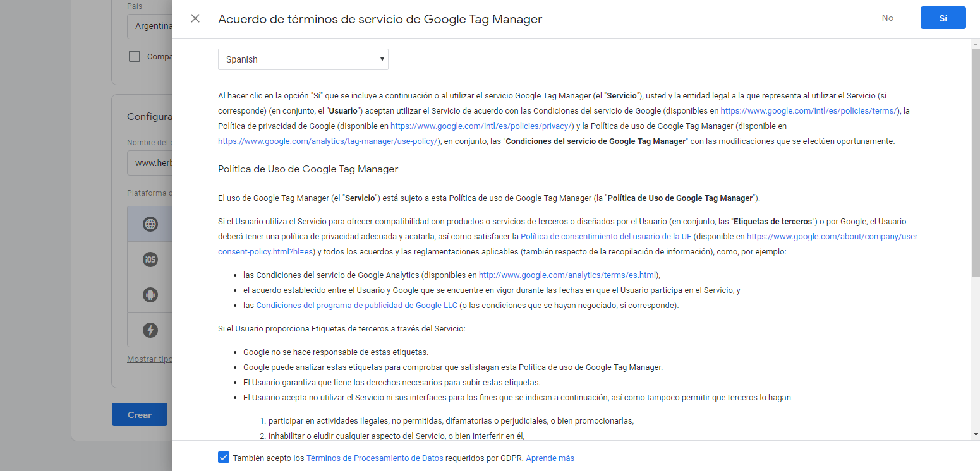
Task: Open Política de consentimiento del usuario de la UE
Action: point(607,237)
